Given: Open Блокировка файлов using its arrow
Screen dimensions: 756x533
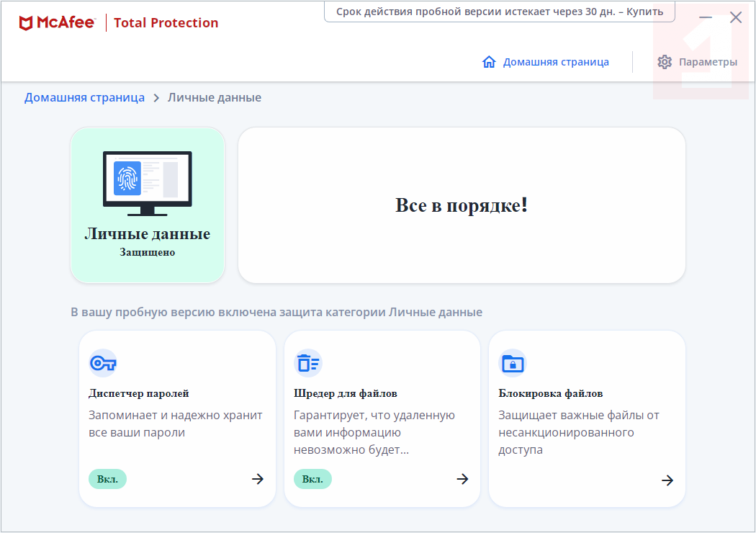Looking at the screenshot, I should coord(667,480).
